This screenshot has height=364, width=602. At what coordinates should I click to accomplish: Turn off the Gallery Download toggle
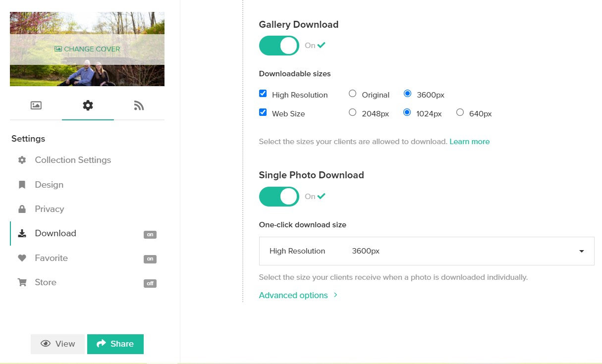point(279,46)
